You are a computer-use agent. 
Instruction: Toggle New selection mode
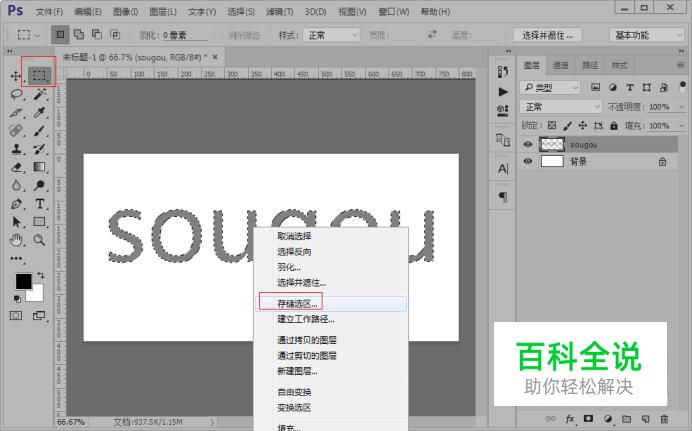coord(60,34)
